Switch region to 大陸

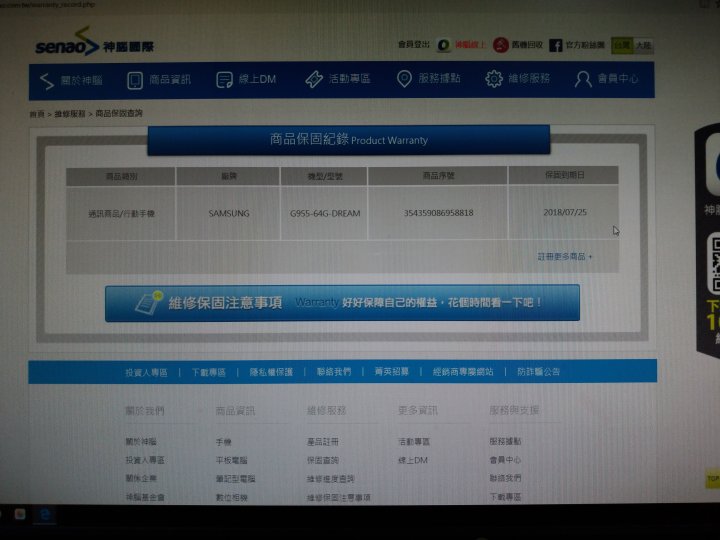[643, 45]
